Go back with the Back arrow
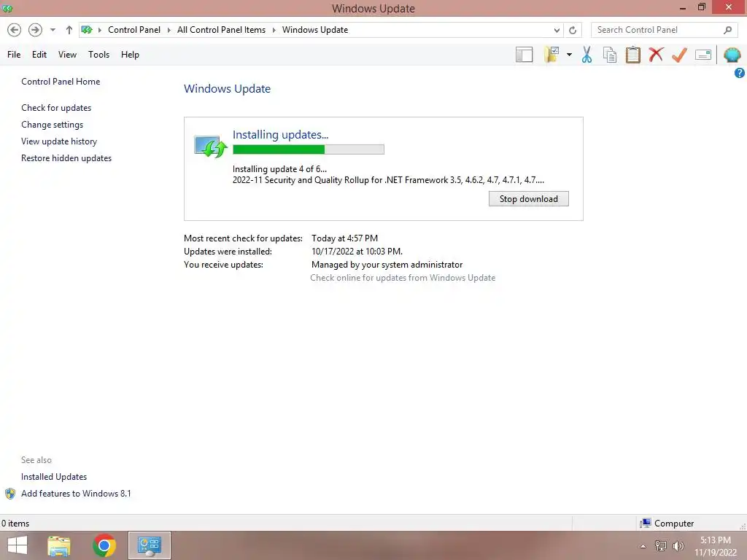The width and height of the screenshot is (747, 560). (15, 30)
